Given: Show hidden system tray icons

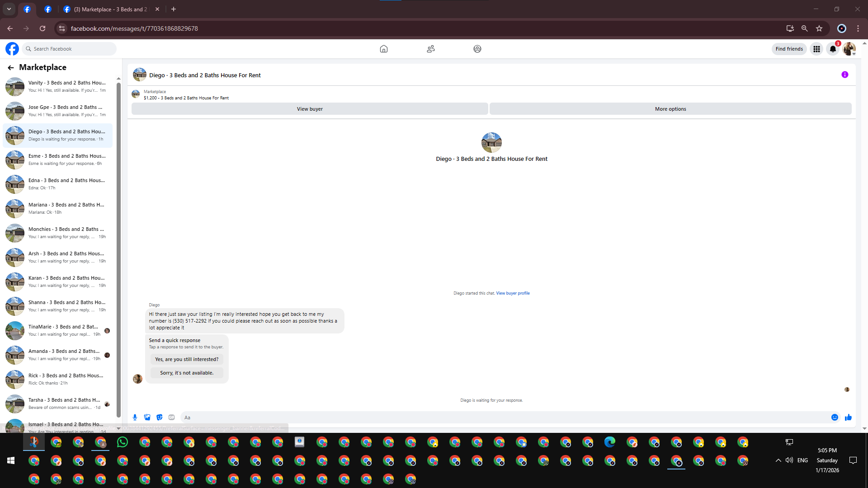Looking at the screenshot, I should (x=778, y=460).
